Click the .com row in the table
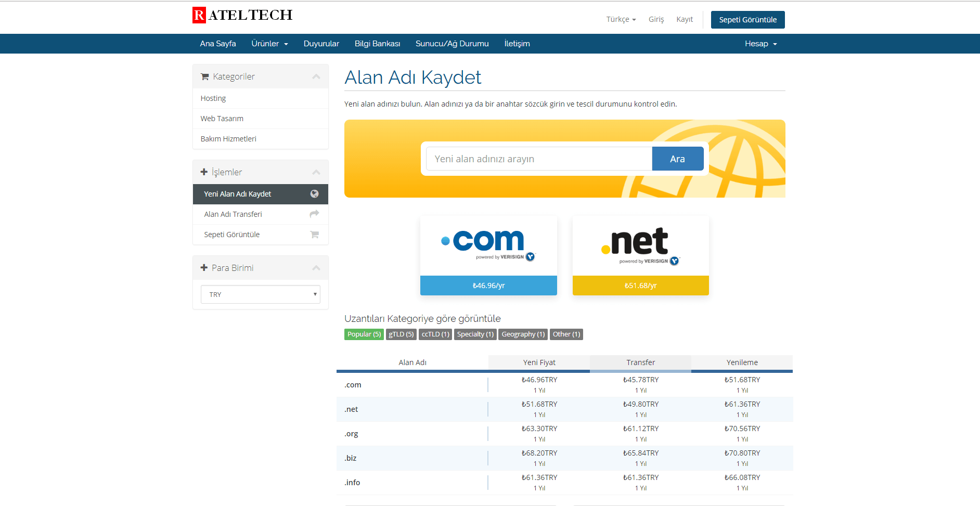 tap(564, 385)
